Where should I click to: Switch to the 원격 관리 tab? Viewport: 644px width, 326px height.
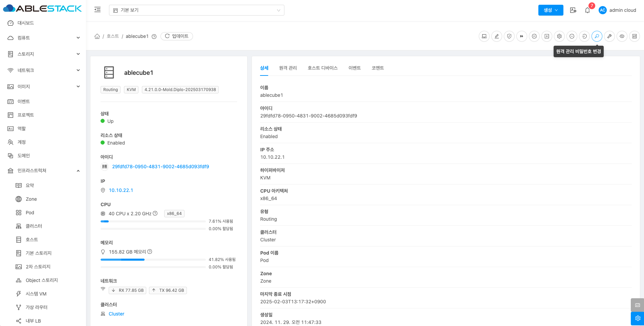coord(288,68)
